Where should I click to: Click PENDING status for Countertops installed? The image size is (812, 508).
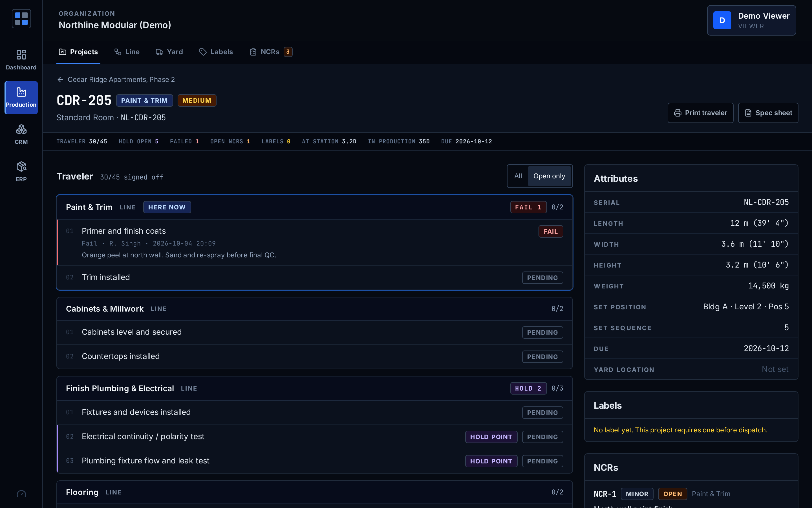pyautogui.click(x=542, y=357)
